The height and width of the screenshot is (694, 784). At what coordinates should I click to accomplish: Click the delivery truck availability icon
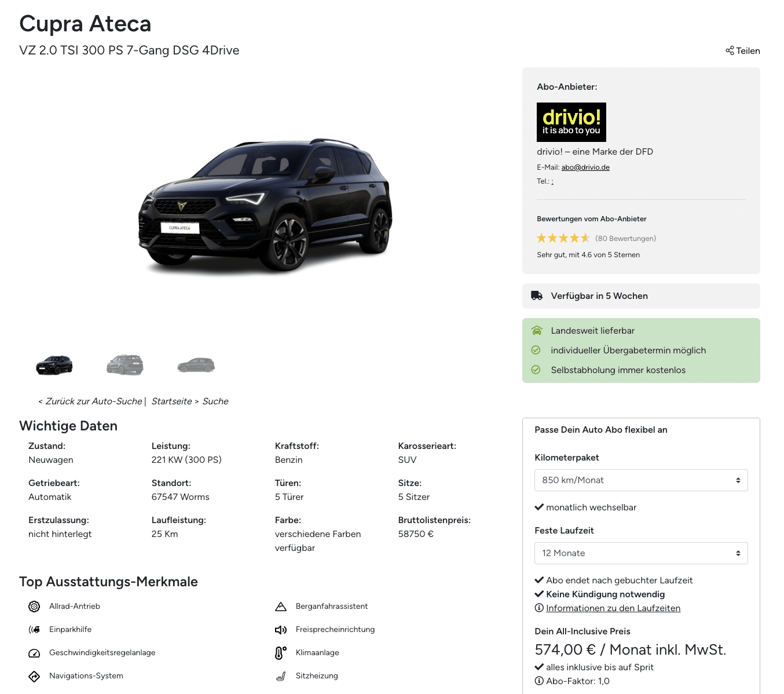(537, 295)
